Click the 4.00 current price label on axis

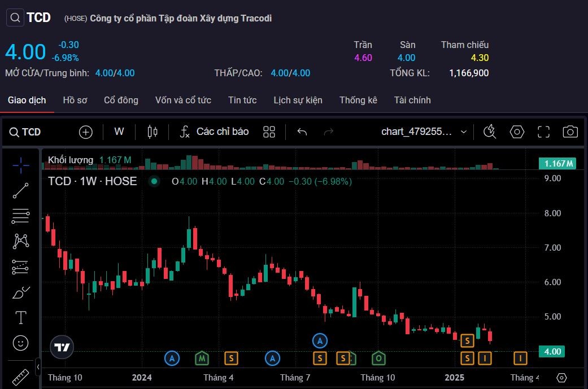point(552,352)
